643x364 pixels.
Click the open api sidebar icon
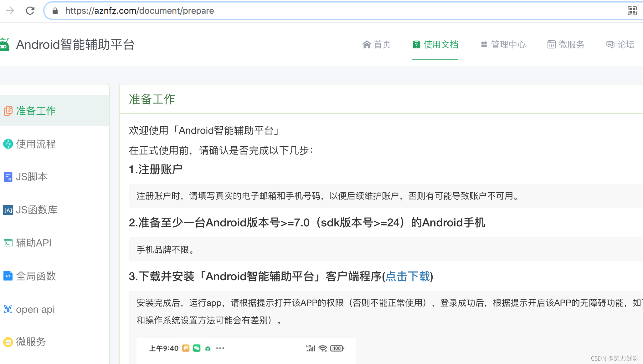(8, 309)
